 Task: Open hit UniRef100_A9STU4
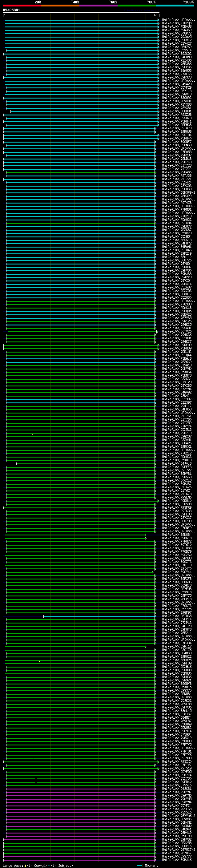(177, 135)
